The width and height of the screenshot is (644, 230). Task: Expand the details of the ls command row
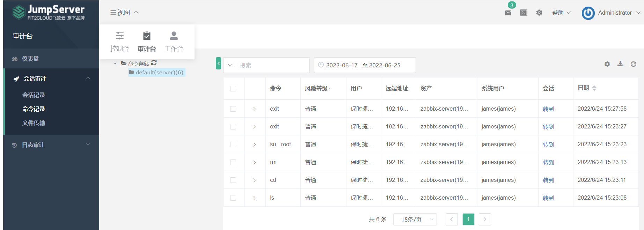255,198
